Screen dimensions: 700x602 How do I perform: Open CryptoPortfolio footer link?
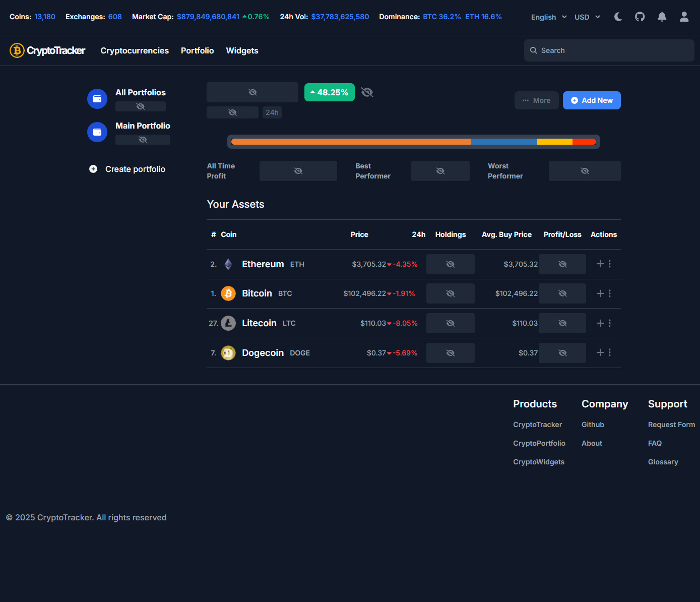pos(539,443)
